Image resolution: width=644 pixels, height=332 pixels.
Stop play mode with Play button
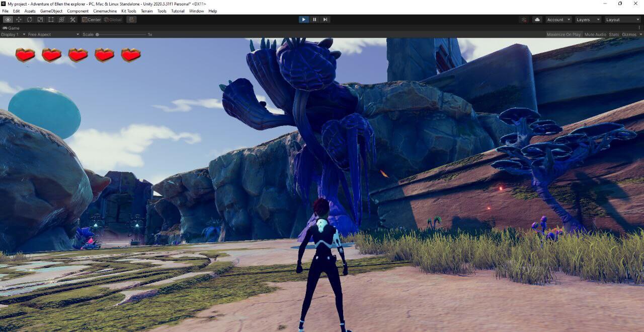[303, 20]
